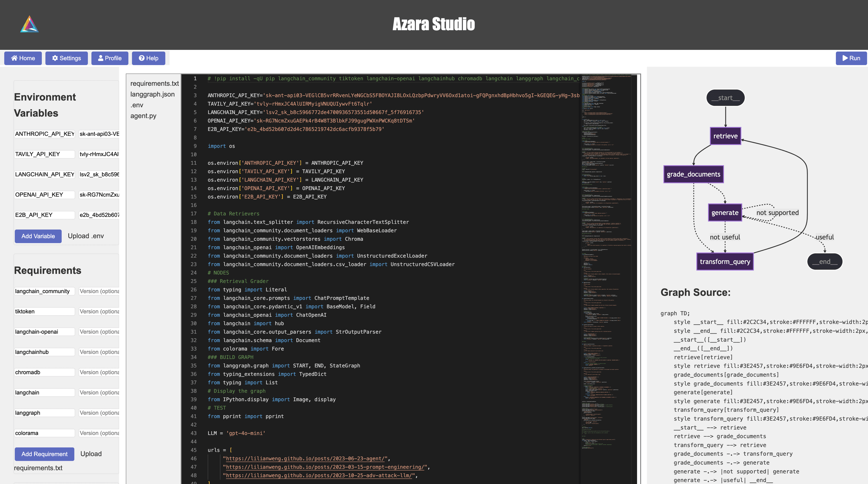Select langgraph.json in the file list
This screenshot has height=484, width=868.
(x=152, y=94)
